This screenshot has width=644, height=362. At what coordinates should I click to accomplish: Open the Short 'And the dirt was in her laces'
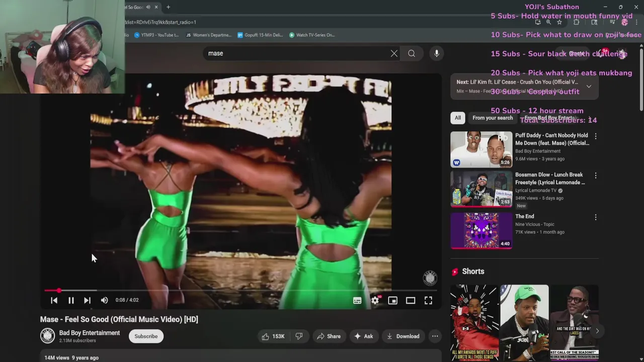coord(574,323)
